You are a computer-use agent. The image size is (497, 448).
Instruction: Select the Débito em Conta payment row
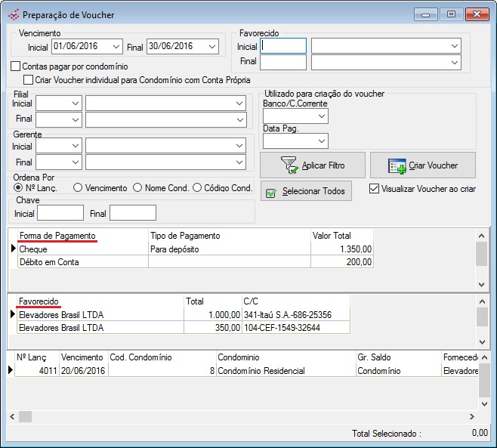(82, 261)
